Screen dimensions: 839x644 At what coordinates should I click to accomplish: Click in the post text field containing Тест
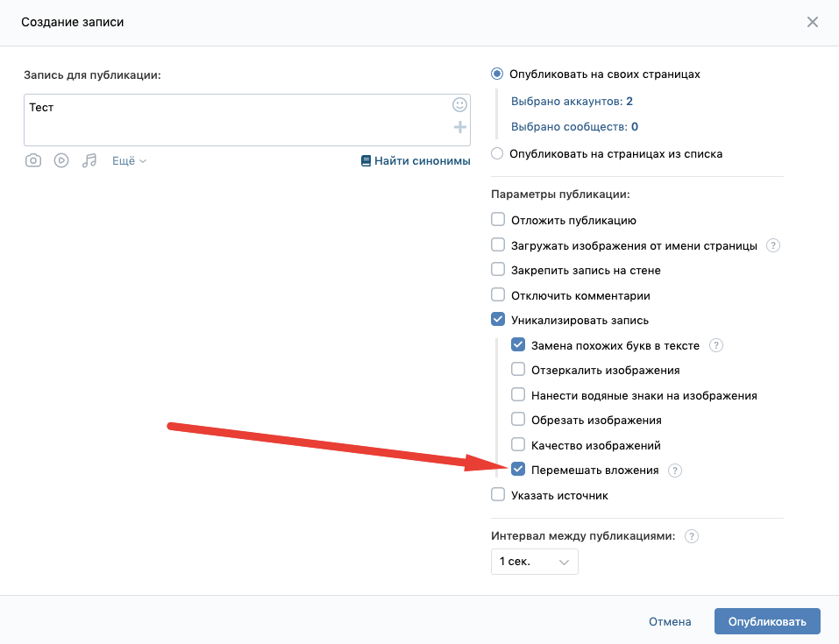247,120
